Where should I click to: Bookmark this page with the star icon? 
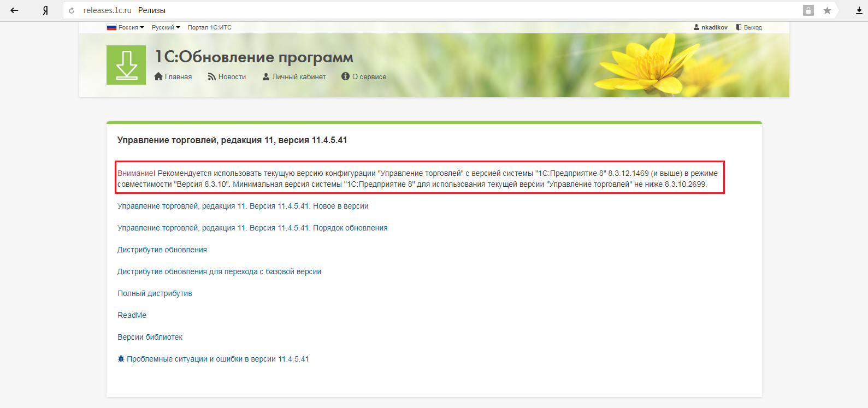coord(827,10)
